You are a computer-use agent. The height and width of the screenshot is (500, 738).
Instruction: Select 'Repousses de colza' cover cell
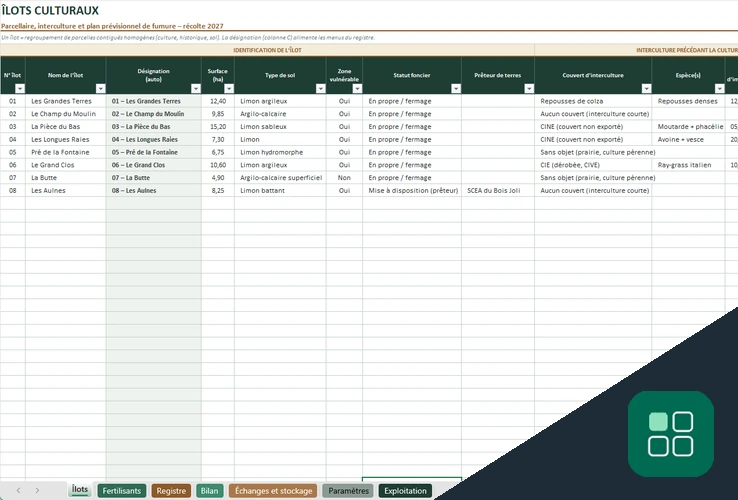(x=593, y=101)
